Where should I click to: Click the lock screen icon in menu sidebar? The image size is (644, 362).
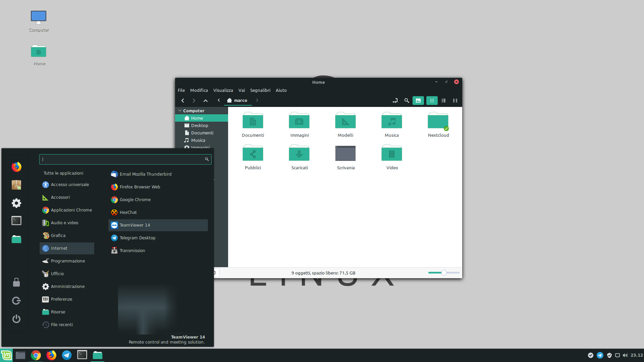16,283
